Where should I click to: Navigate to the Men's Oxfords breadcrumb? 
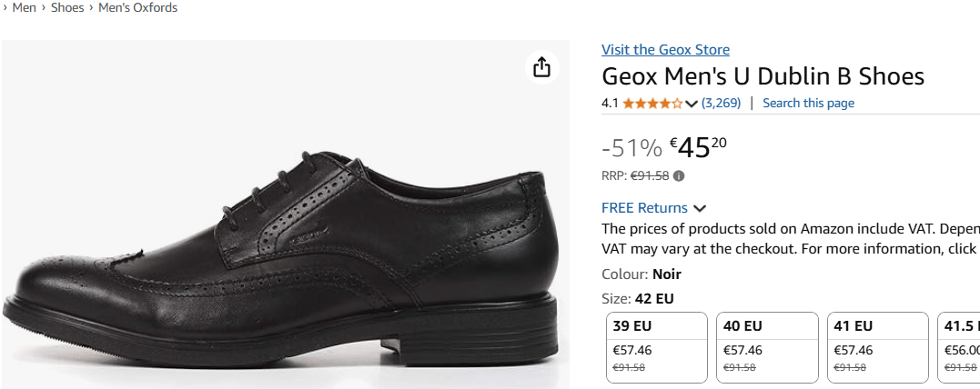[137, 8]
